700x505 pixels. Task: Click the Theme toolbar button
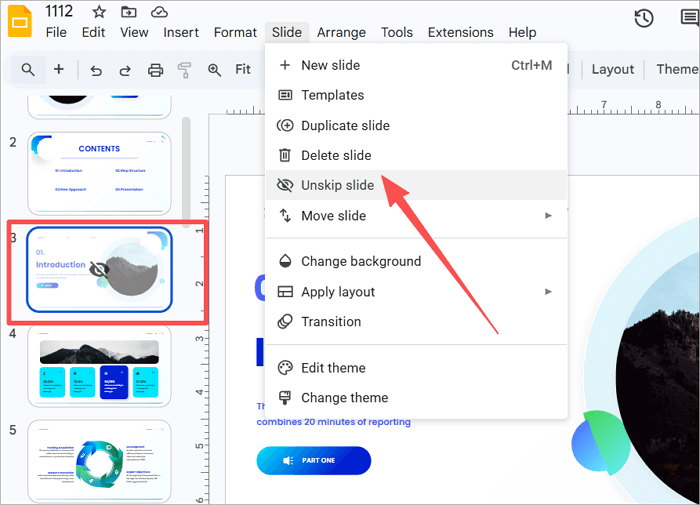[x=677, y=70]
